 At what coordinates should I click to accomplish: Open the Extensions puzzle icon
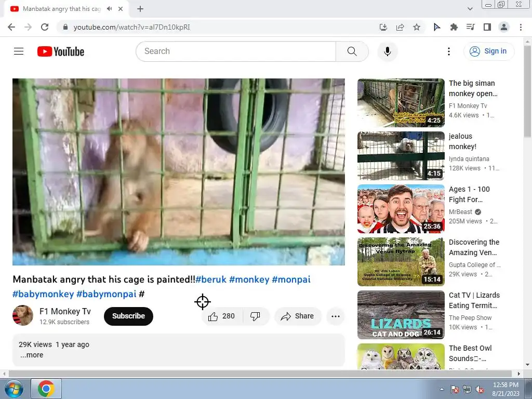pos(454,27)
